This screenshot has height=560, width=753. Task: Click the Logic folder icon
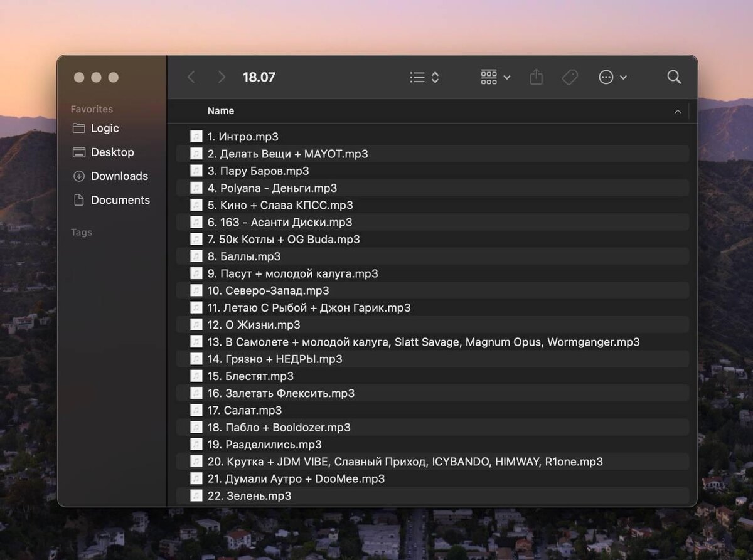coord(78,128)
